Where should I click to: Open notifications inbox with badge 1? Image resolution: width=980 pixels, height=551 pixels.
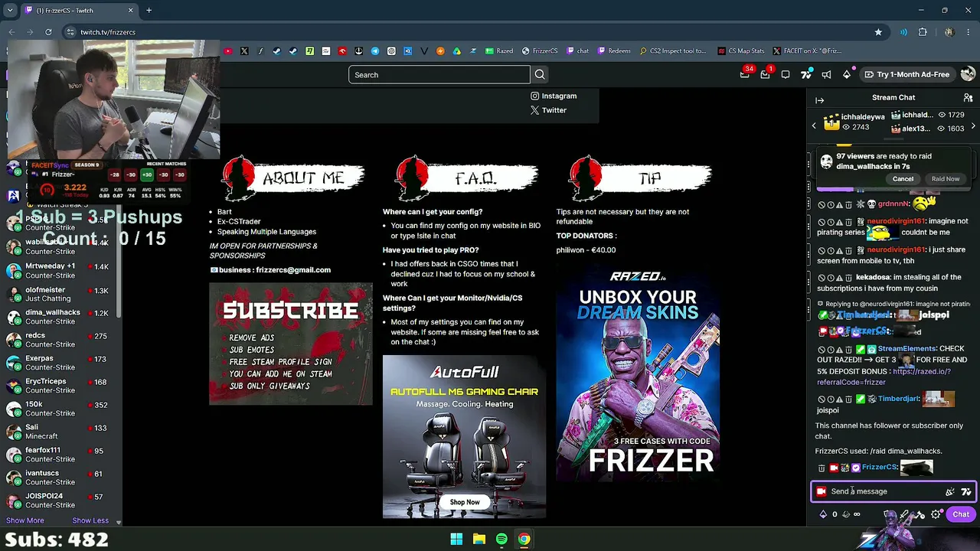pyautogui.click(x=765, y=74)
